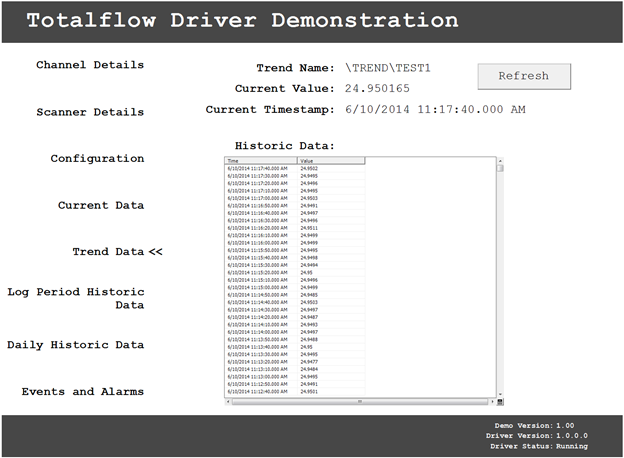Go to Events and Alarms
Image resolution: width=624 pixels, height=458 pixels.
(83, 392)
